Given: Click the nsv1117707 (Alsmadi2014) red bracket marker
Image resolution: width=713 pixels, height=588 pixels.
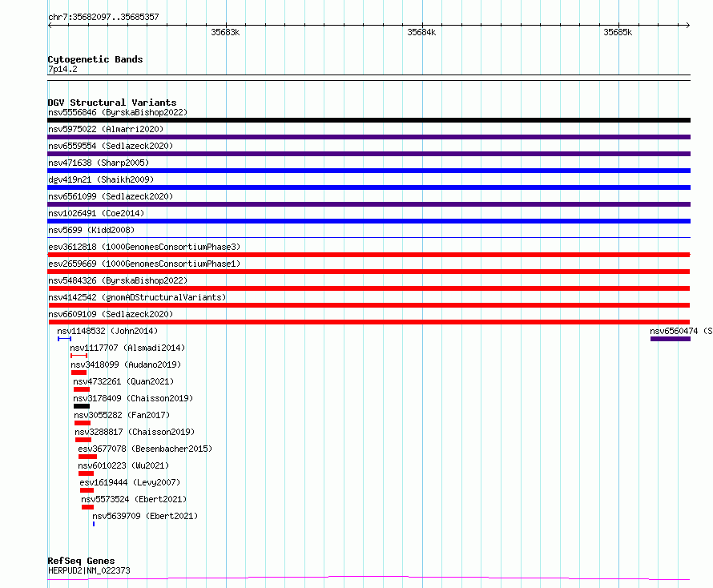Looking at the screenshot, I should pos(79,356).
